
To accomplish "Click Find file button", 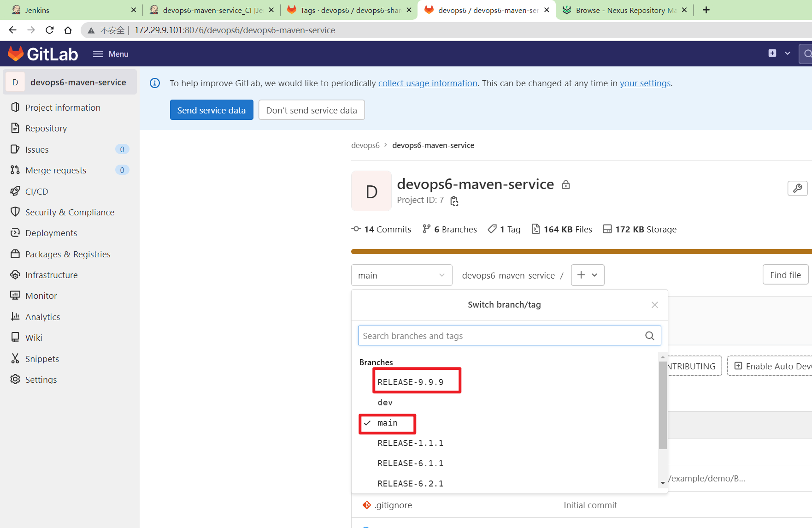I will click(785, 275).
